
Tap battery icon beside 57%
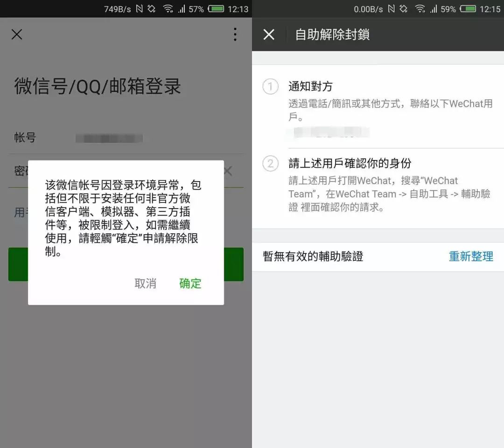tap(216, 9)
